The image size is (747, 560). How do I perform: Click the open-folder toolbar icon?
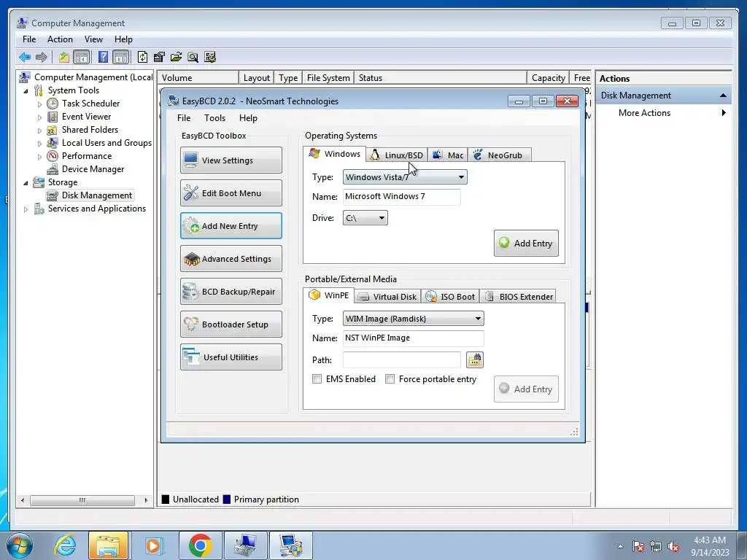(x=176, y=57)
